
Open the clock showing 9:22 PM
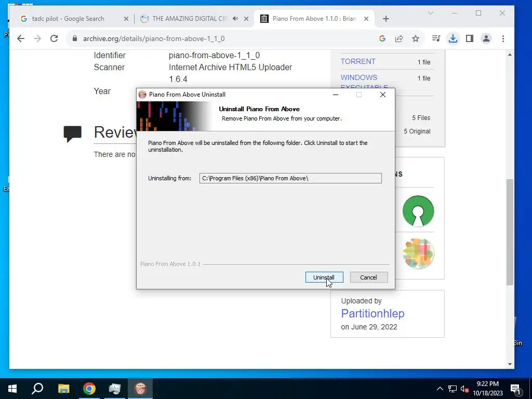pyautogui.click(x=488, y=389)
